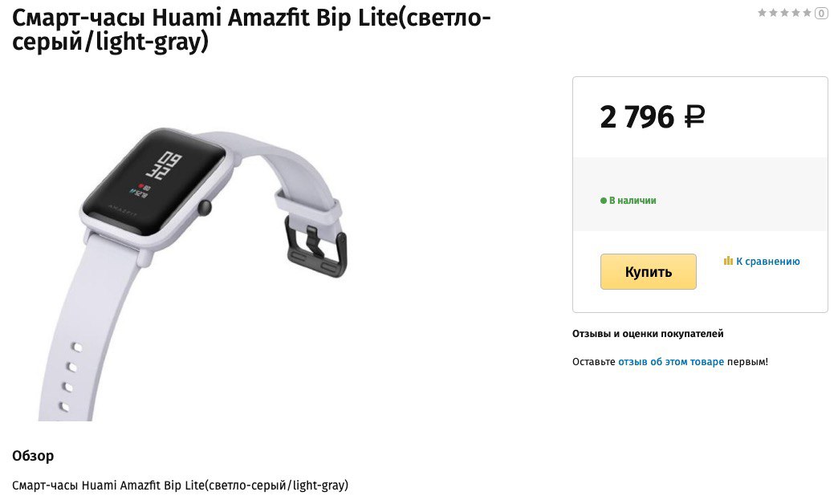Click the overview description text line
Viewport: 838px width, 504px height.
(180, 486)
